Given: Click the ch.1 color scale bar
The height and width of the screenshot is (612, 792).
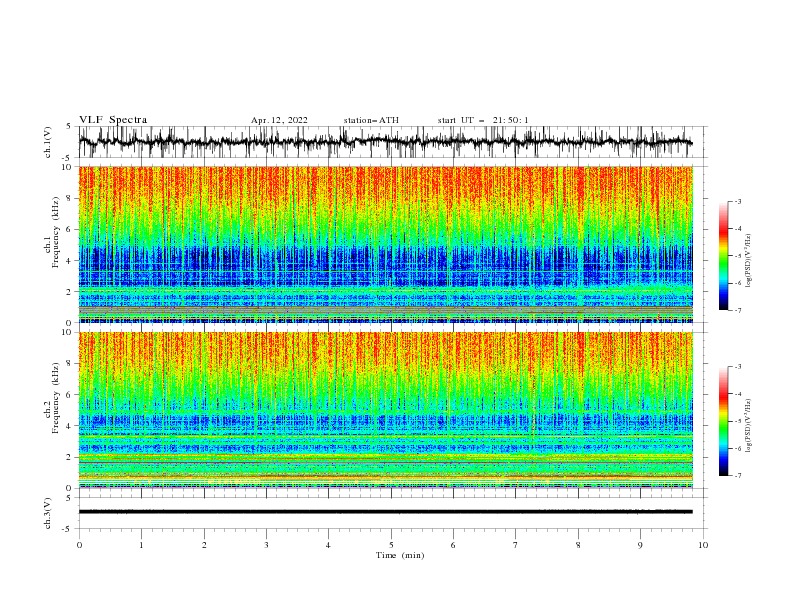Looking at the screenshot, I should point(723,256).
